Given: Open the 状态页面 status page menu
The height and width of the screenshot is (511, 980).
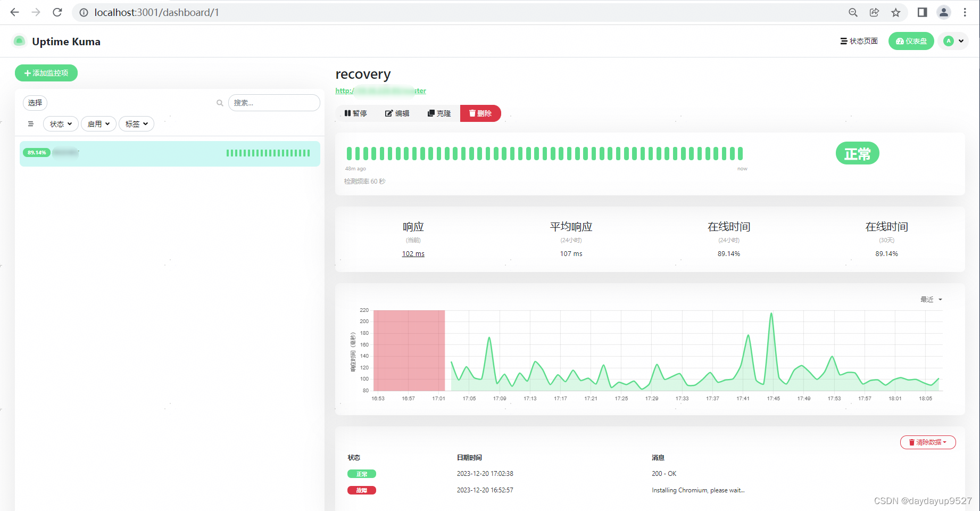Looking at the screenshot, I should click(x=859, y=41).
